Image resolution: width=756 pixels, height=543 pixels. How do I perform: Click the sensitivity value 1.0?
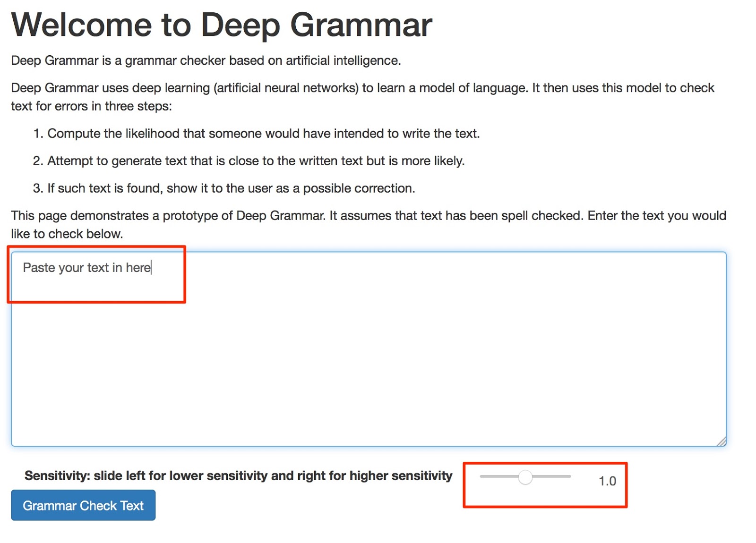tap(607, 481)
